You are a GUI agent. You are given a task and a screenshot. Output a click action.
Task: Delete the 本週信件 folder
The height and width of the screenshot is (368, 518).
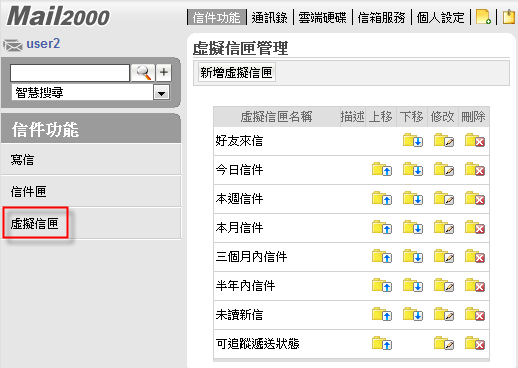point(475,199)
